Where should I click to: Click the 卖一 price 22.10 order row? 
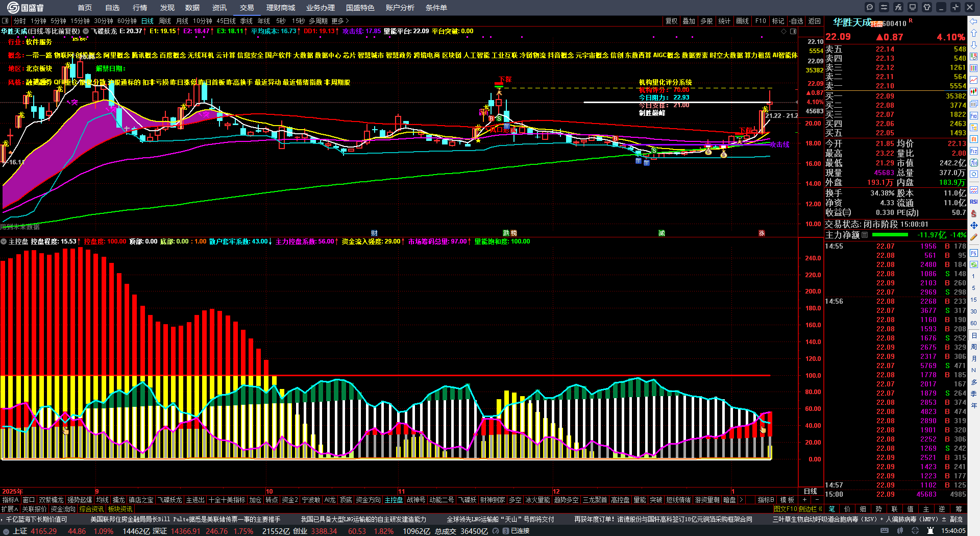[x=895, y=86]
